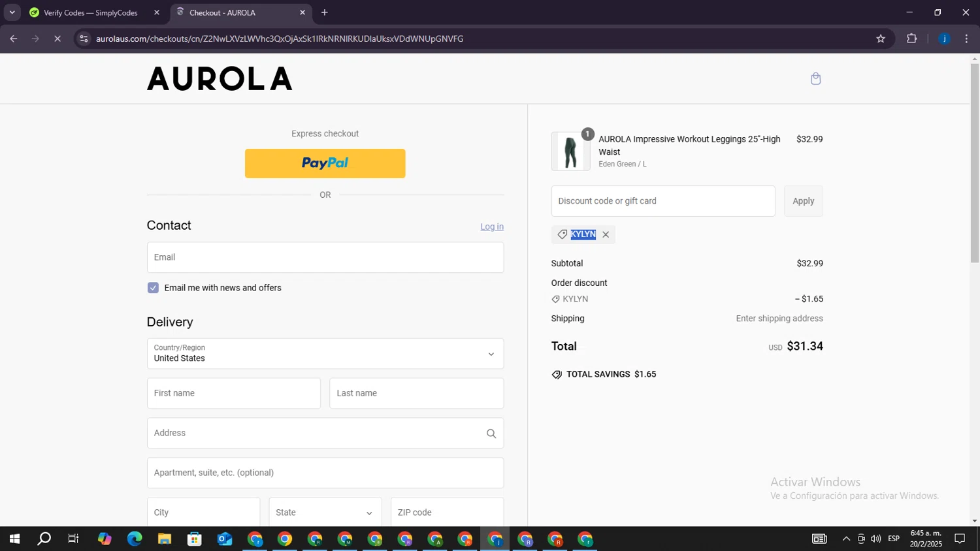
Task: Click the Apartment, suite, etc. field
Action: point(325,473)
